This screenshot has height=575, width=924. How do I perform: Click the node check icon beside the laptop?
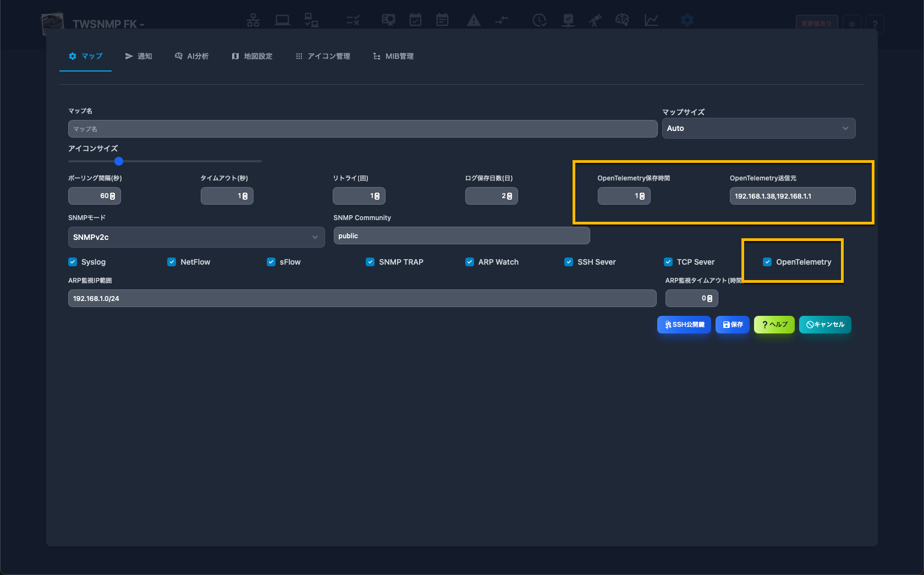[311, 20]
